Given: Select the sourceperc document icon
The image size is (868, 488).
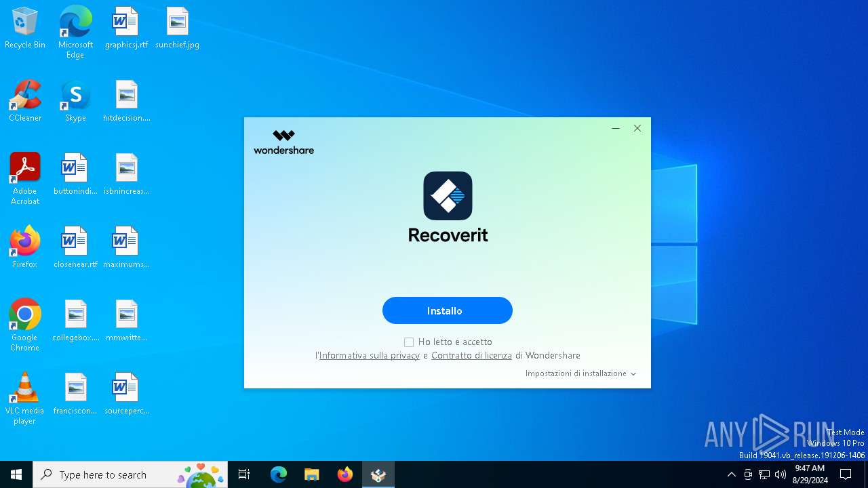Looking at the screenshot, I should tap(126, 394).
